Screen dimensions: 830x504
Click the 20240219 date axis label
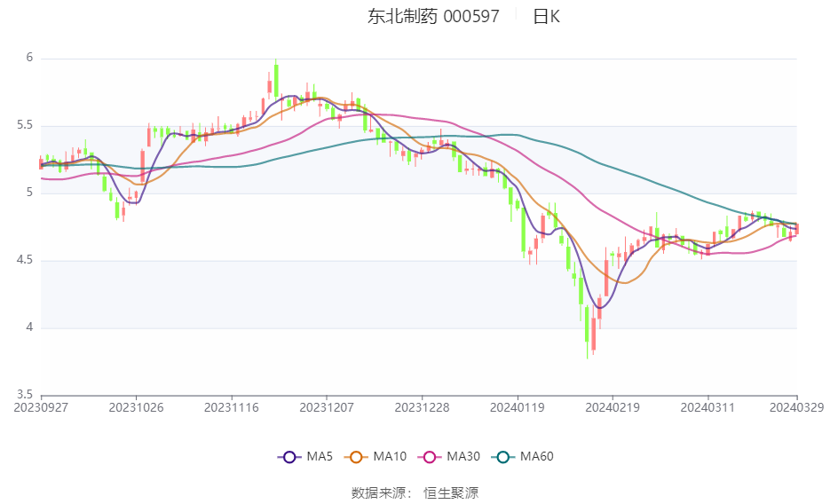(613, 408)
